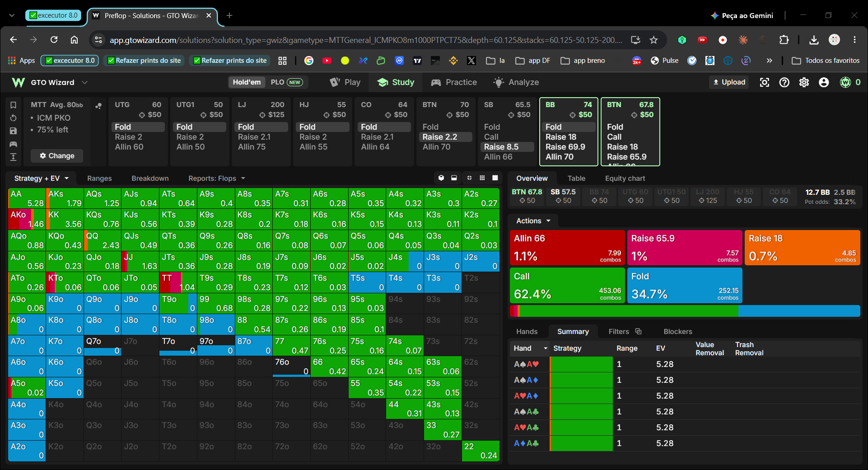868x470 pixels.
Task: Select Raise 2.2 in the first BTN action card
Action: 446,137
